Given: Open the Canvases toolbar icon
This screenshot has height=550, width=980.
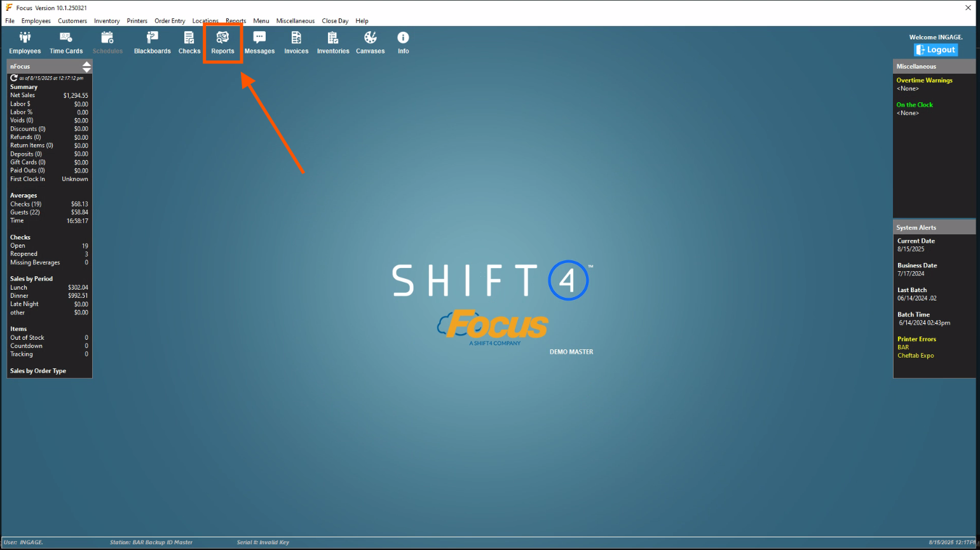Looking at the screenshot, I should [x=371, y=43].
